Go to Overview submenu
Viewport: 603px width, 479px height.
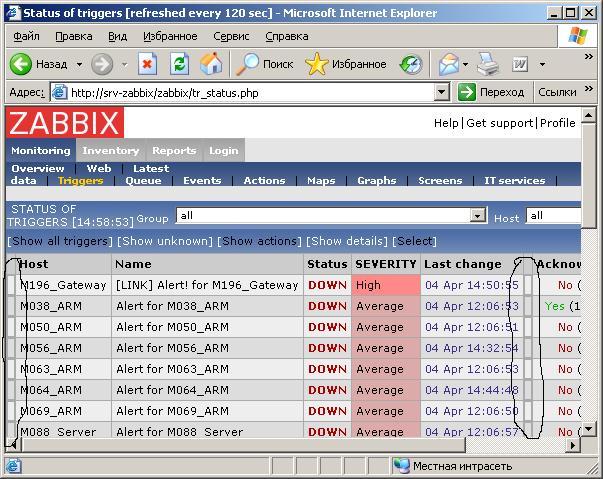tap(38, 168)
